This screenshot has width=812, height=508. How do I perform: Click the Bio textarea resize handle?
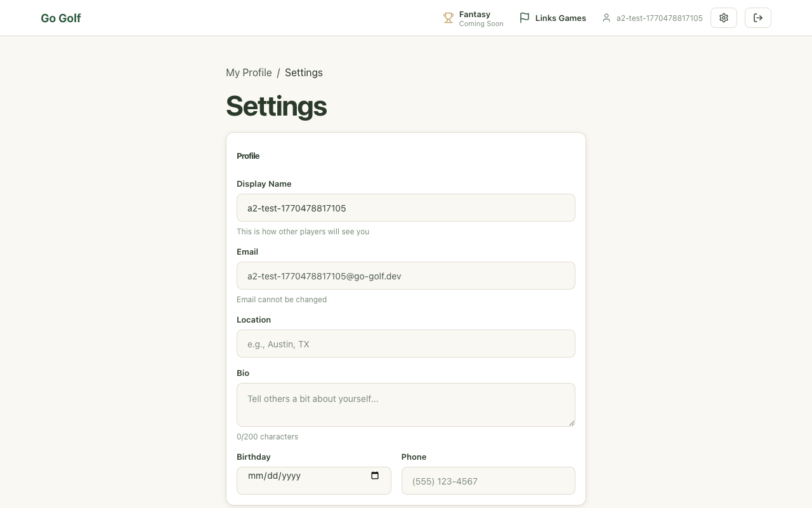pyautogui.click(x=572, y=423)
